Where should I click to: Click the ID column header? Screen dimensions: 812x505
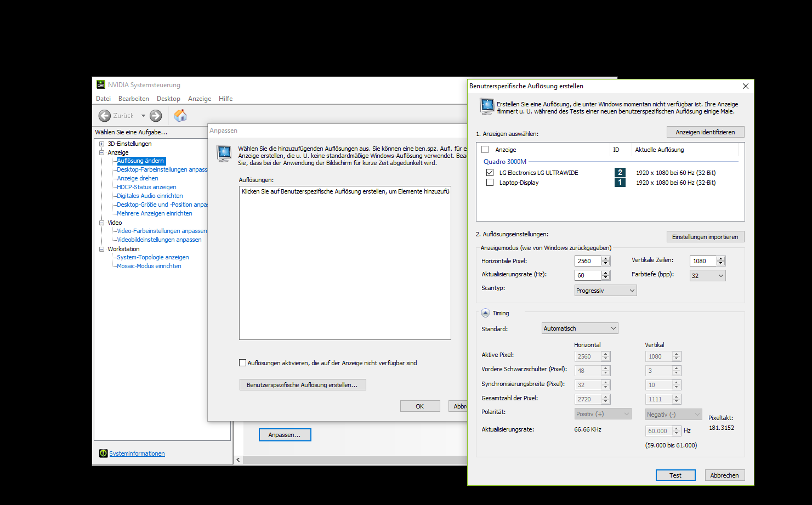(x=616, y=150)
